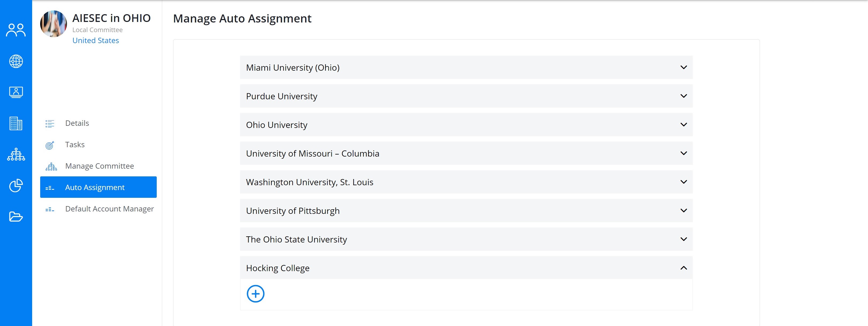Click the plus icon under Hocking College

[255, 294]
